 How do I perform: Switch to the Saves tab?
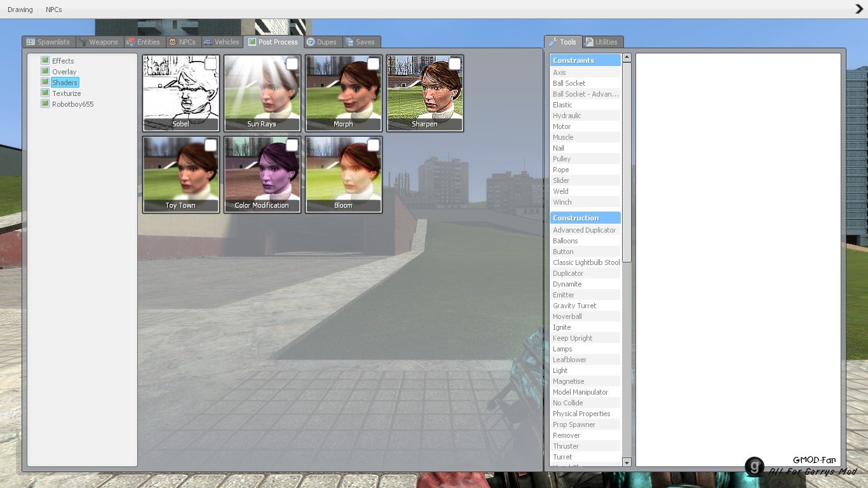[x=361, y=42]
